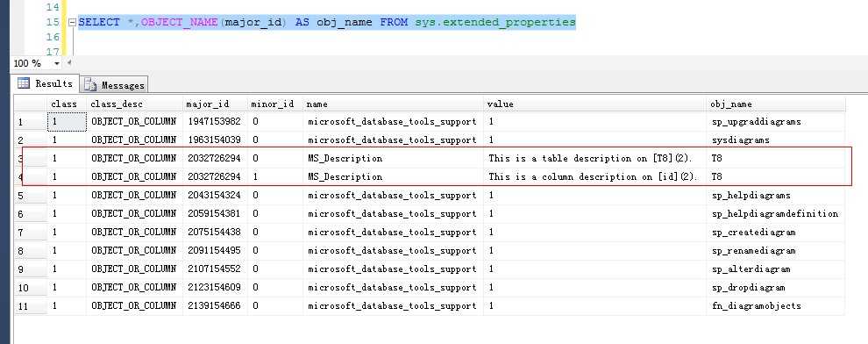868x344 pixels.
Task: Click major_id cell 2107154552
Action: [x=216, y=269]
